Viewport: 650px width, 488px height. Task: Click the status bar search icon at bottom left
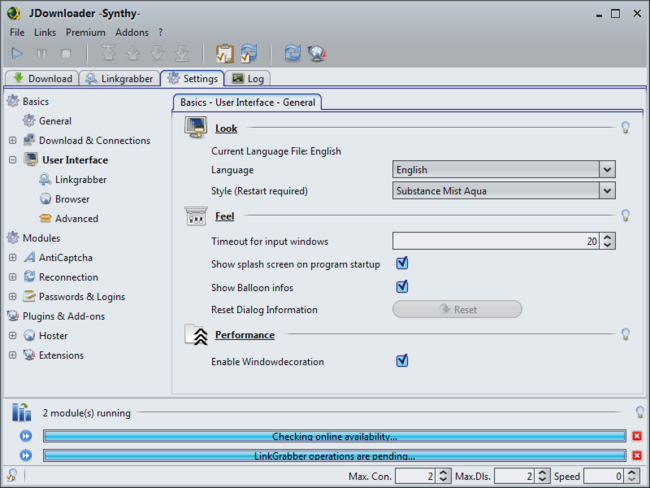[12, 475]
